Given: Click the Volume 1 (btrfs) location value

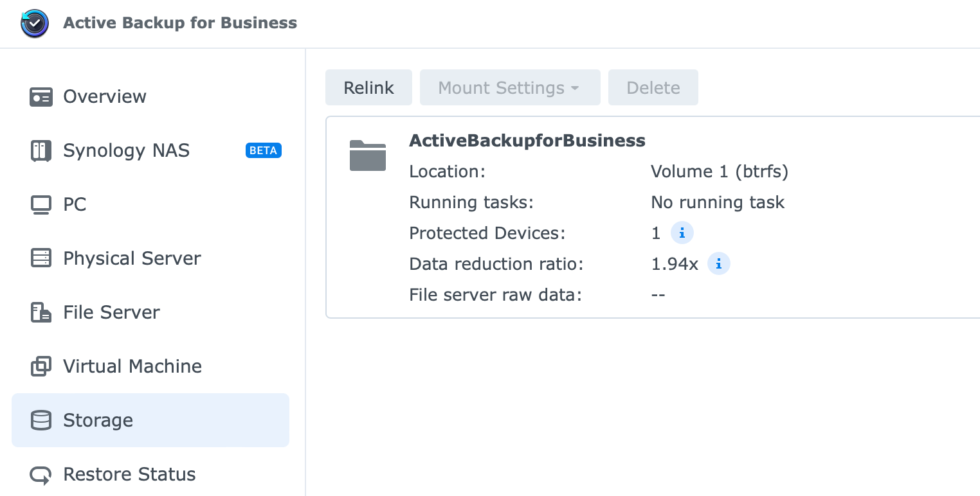Looking at the screenshot, I should (720, 172).
